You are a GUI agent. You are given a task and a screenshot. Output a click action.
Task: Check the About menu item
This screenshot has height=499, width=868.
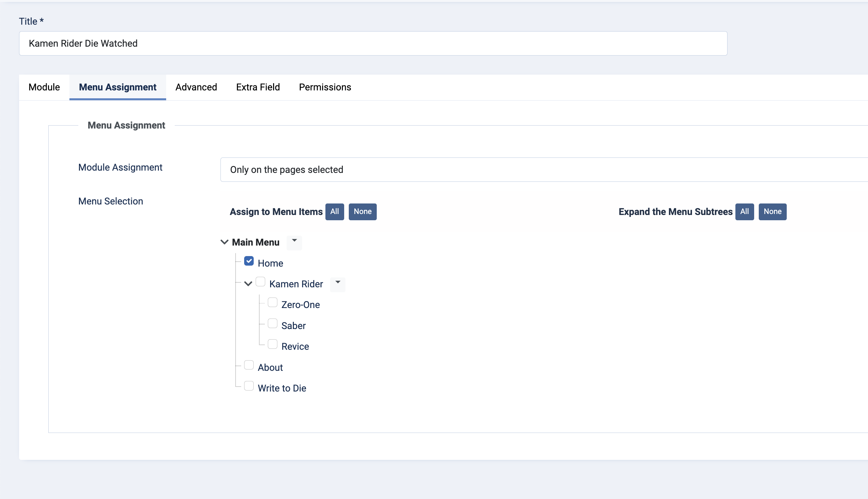pos(249,365)
